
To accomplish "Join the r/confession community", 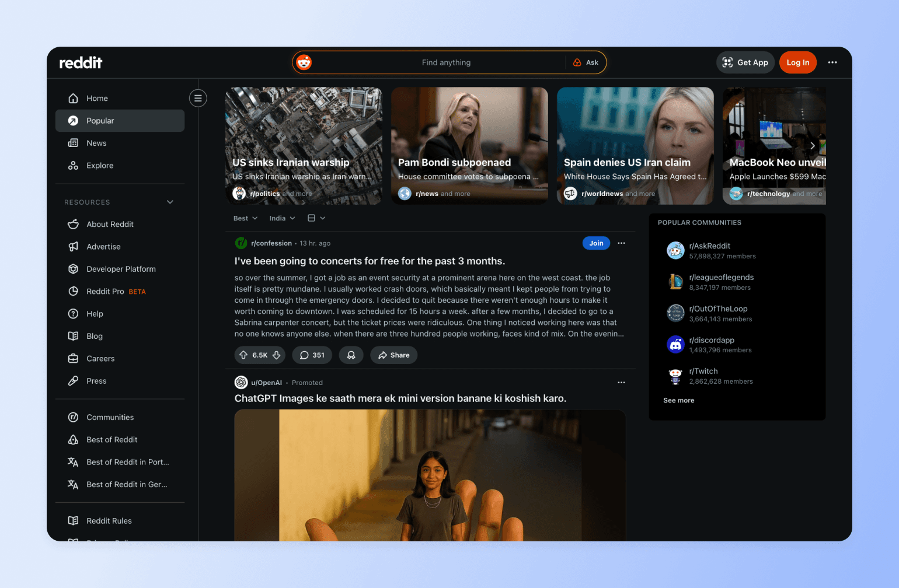I will pos(596,243).
